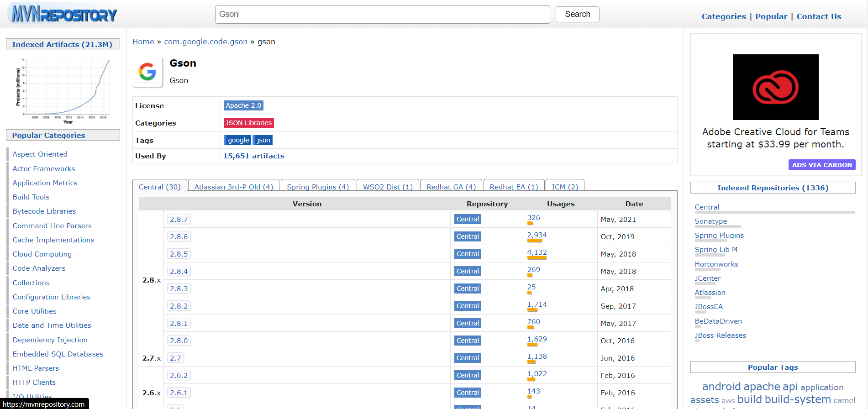Open Cache Implementations category

pos(53,240)
